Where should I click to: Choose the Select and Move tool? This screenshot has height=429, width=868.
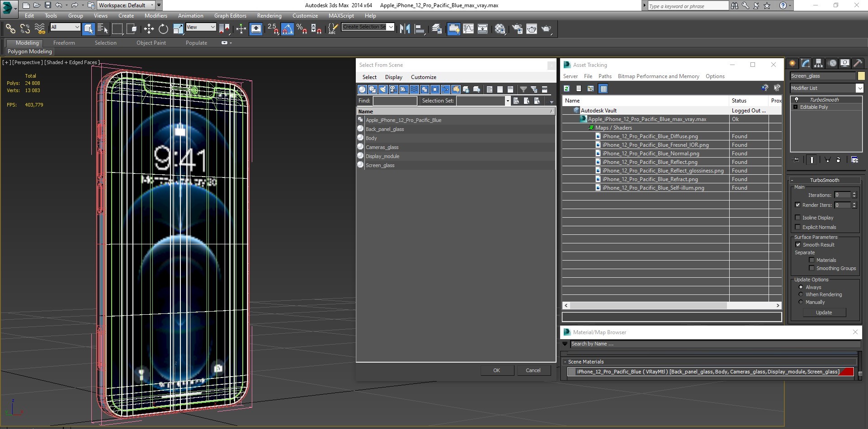pos(149,29)
